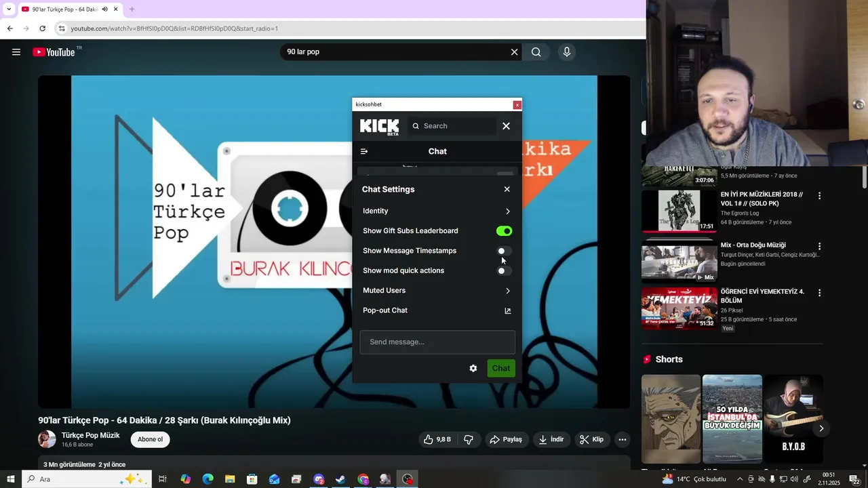
Task: Open the 50 Yılda İstanbul'da Büyük Değişim short
Action: pyautogui.click(x=732, y=419)
